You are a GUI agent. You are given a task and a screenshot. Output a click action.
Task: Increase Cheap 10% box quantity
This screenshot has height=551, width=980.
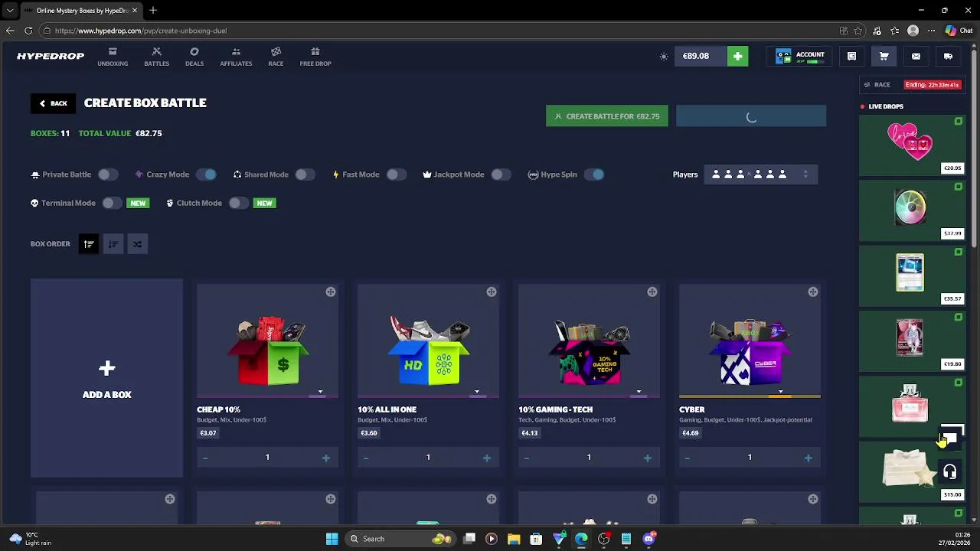pos(325,458)
